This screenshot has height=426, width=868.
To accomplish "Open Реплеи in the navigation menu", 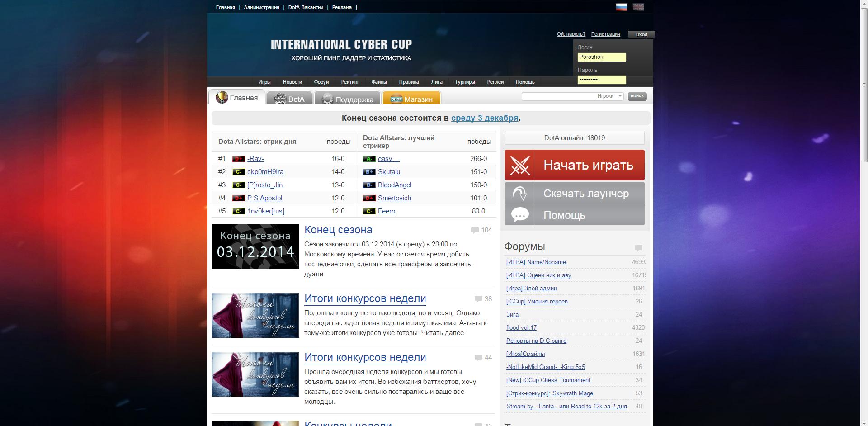I will [495, 82].
